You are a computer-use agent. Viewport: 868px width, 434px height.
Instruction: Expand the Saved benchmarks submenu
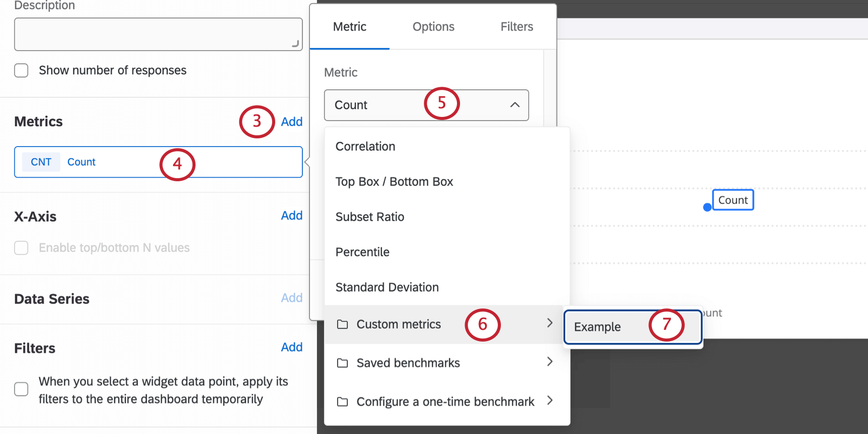click(550, 362)
